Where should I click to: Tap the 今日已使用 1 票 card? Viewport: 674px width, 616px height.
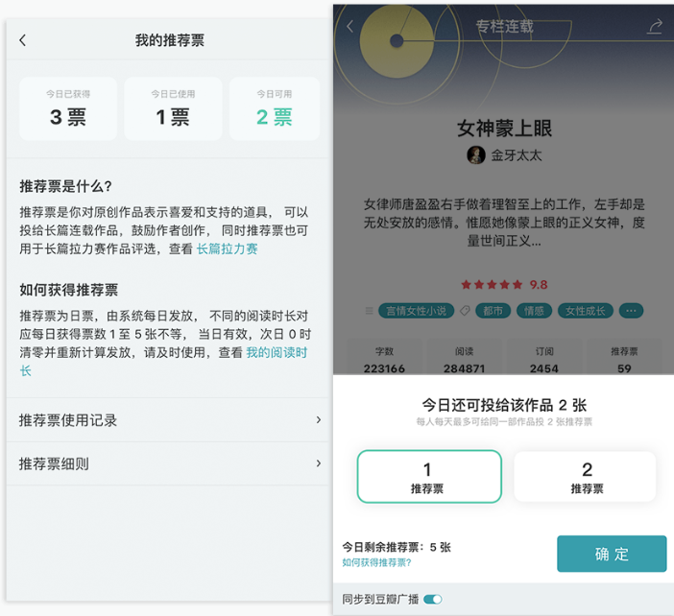(173, 108)
